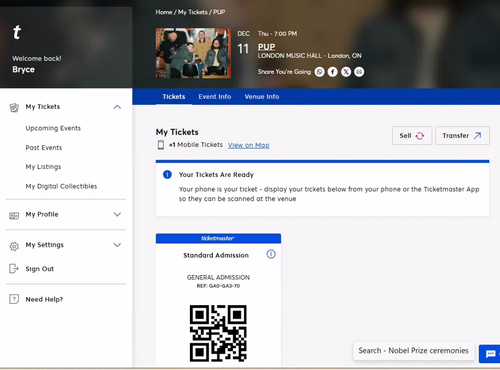The image size is (500, 370).
Task: Share event by email icon
Action: click(x=359, y=72)
